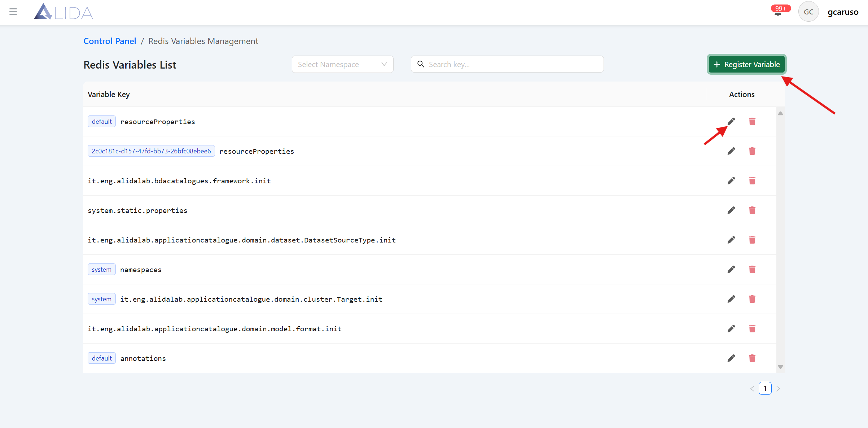
Task: Delete the system namespaces variable
Action: click(x=752, y=270)
